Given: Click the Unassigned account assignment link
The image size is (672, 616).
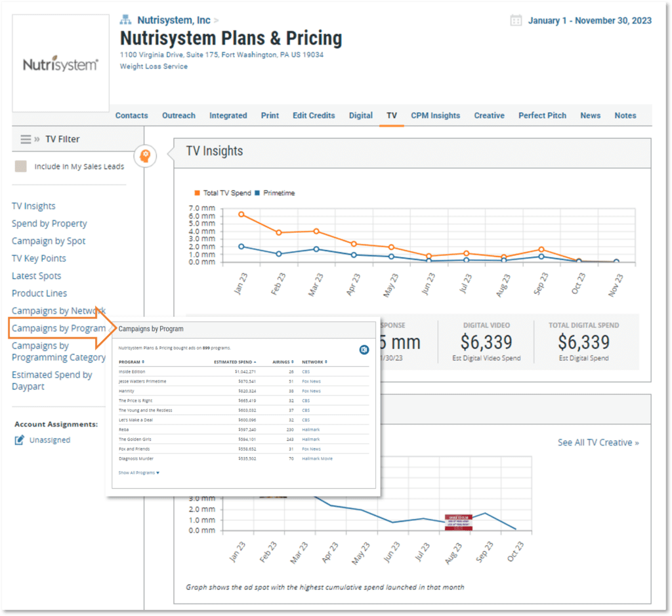Looking at the screenshot, I should point(50,440).
